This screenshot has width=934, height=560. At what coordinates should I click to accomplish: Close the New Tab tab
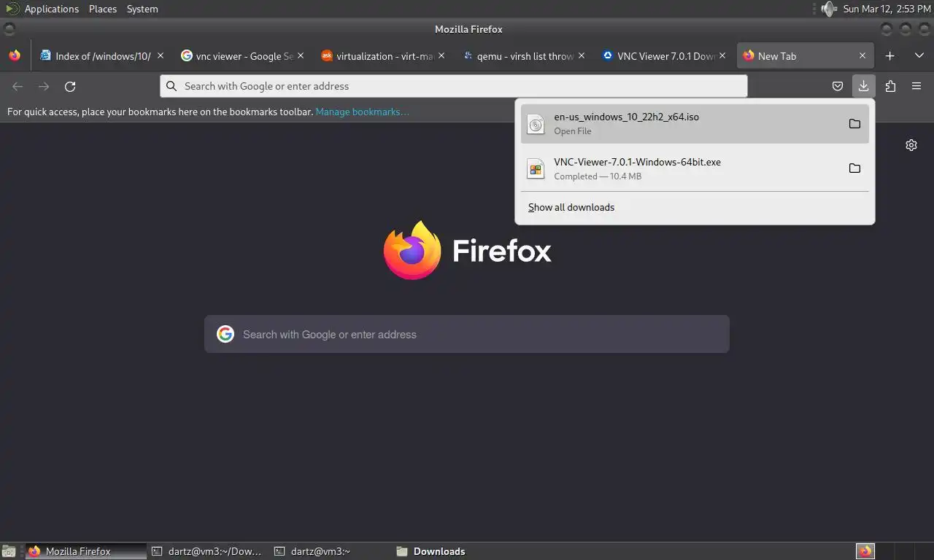point(862,55)
